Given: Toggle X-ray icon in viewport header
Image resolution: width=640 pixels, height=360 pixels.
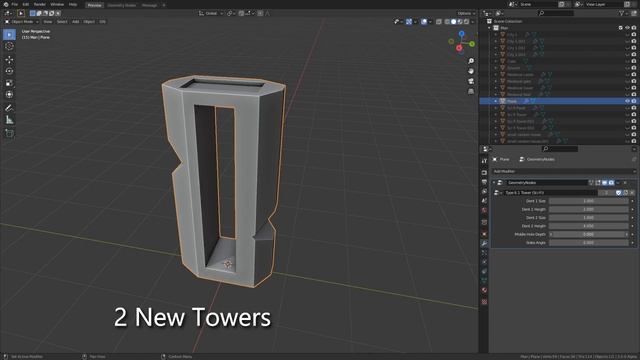Looking at the screenshot, I should pyautogui.click(x=439, y=22).
